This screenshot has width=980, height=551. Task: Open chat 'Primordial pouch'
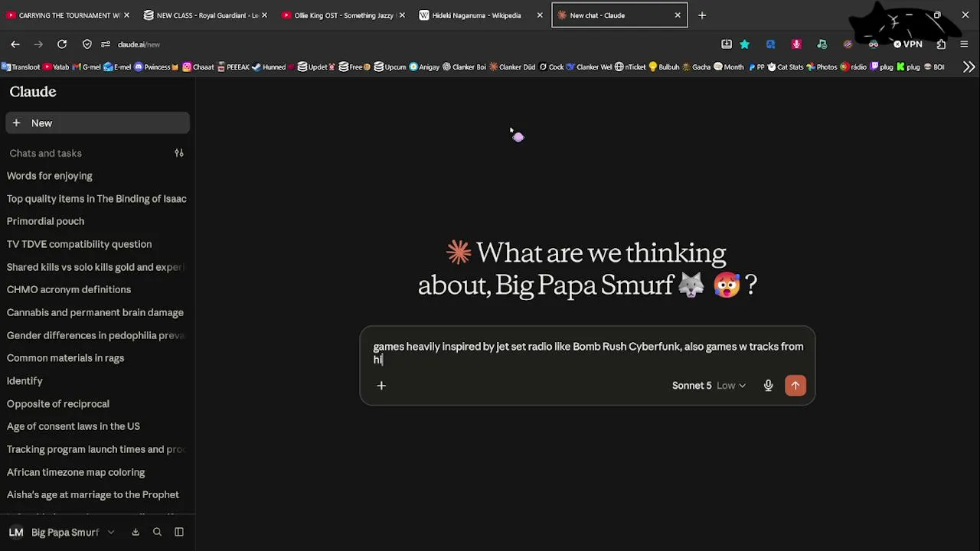pos(45,221)
